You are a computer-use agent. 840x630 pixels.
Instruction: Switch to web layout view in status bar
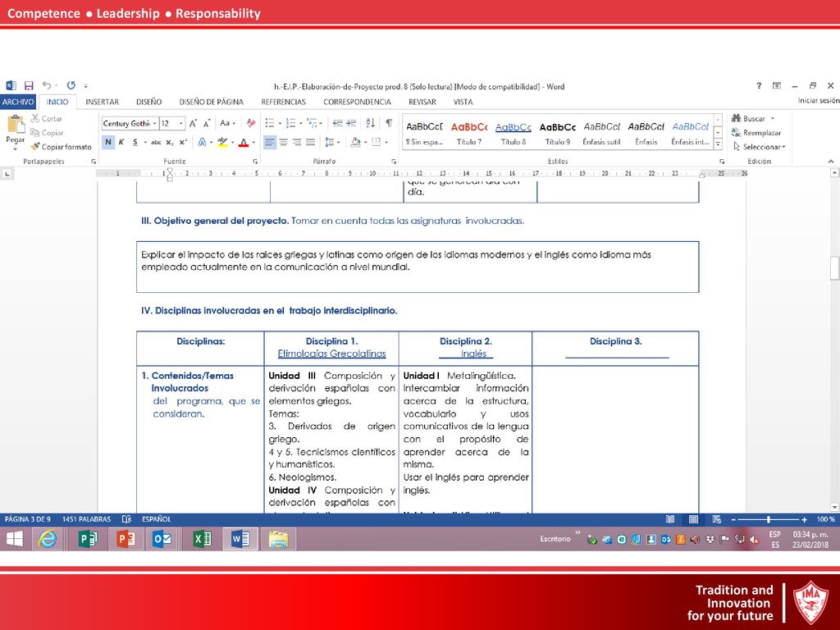[716, 519]
